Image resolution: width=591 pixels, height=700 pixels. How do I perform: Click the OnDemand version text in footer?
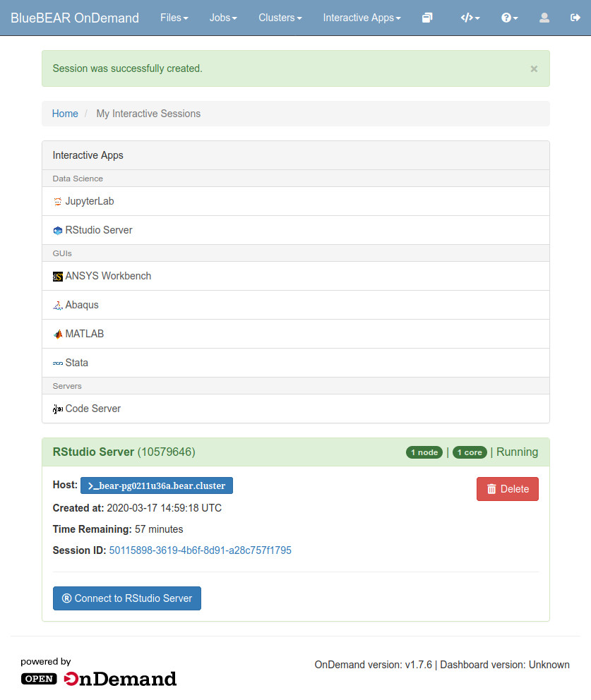[373, 665]
